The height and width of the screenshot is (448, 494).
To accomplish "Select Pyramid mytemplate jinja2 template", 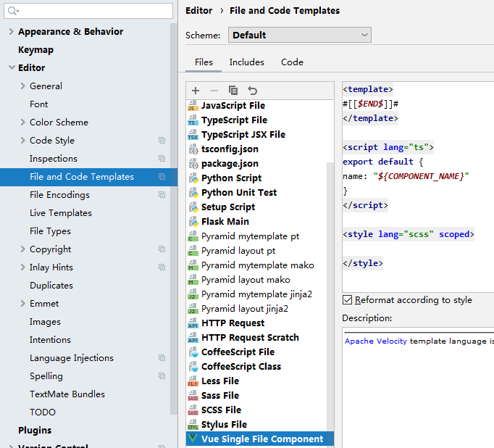I will tap(256, 294).
